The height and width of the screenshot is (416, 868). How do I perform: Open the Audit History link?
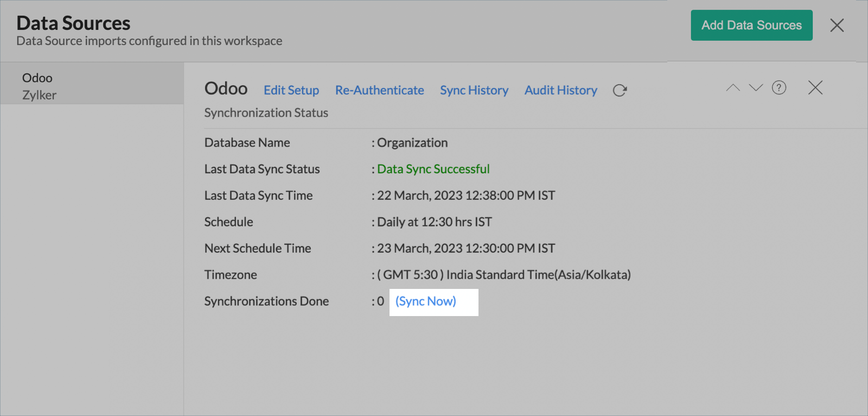(x=560, y=91)
